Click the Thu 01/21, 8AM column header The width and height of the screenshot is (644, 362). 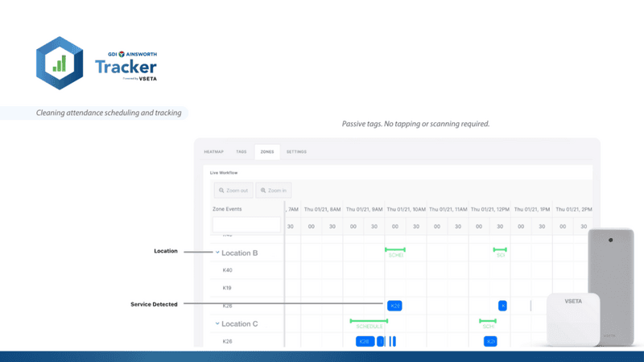(322, 209)
